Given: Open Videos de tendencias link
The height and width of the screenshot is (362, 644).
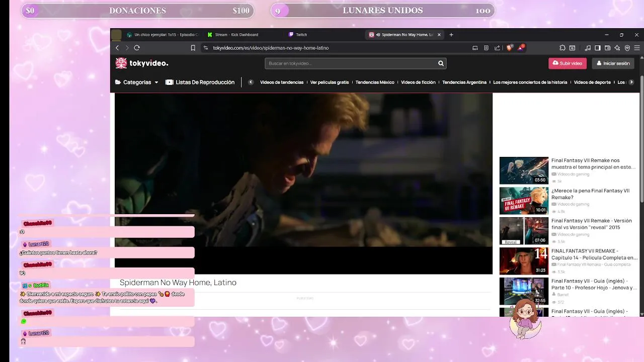Looking at the screenshot, I should (x=282, y=82).
